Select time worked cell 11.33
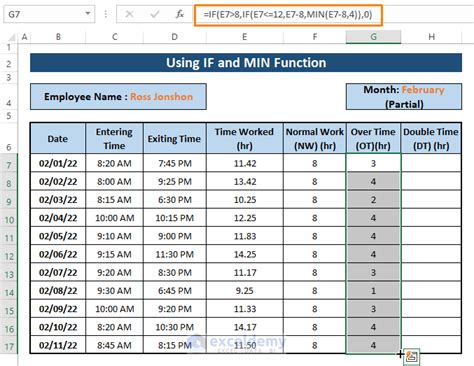Image resolution: width=474 pixels, height=366 pixels. 245,309
